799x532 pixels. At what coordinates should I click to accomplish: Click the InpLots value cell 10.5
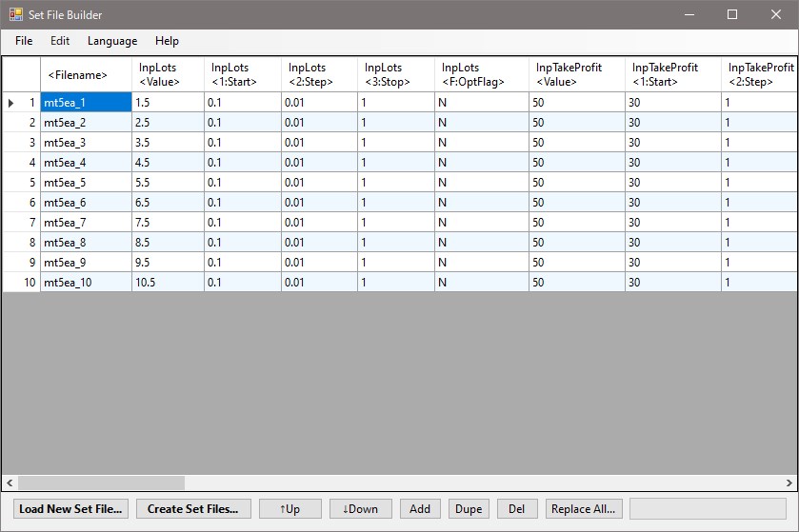168,282
